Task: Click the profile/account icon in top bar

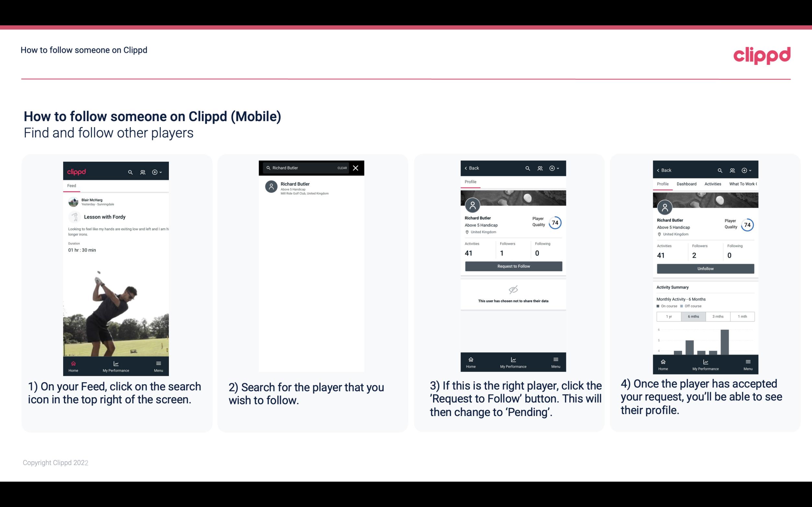Action: [142, 171]
